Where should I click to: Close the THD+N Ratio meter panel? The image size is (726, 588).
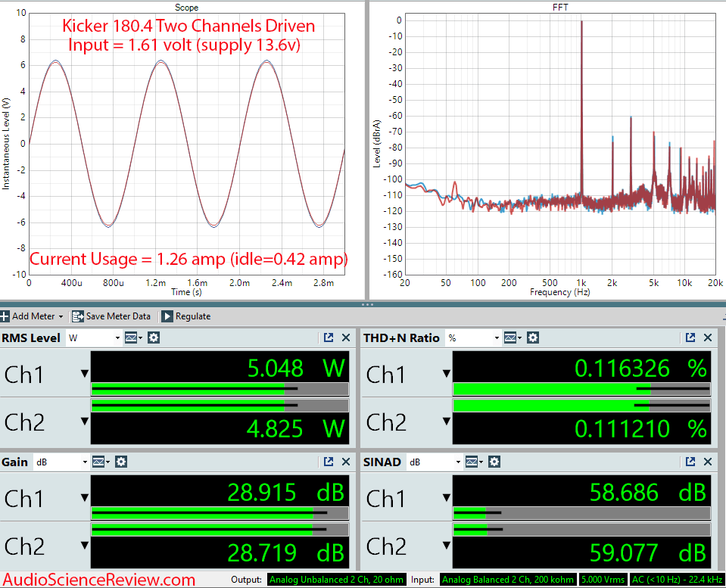[708, 338]
